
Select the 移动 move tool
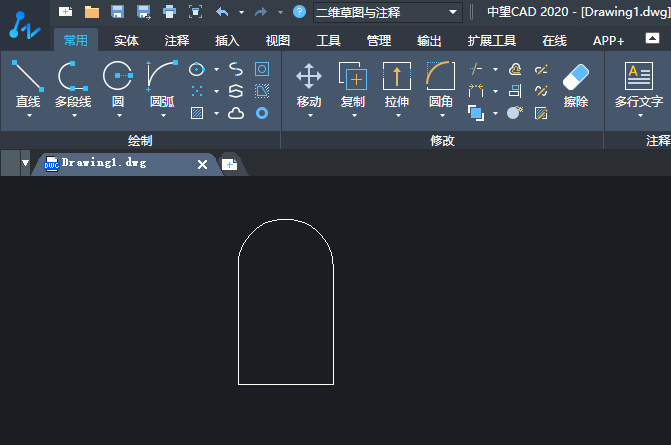pos(309,84)
